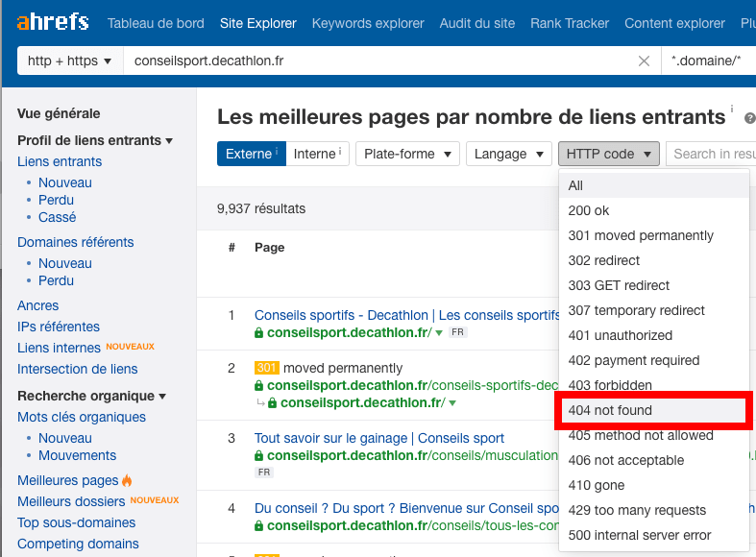The width and height of the screenshot is (756, 557).
Task: Choose 405 method not allowed option
Action: point(654,436)
